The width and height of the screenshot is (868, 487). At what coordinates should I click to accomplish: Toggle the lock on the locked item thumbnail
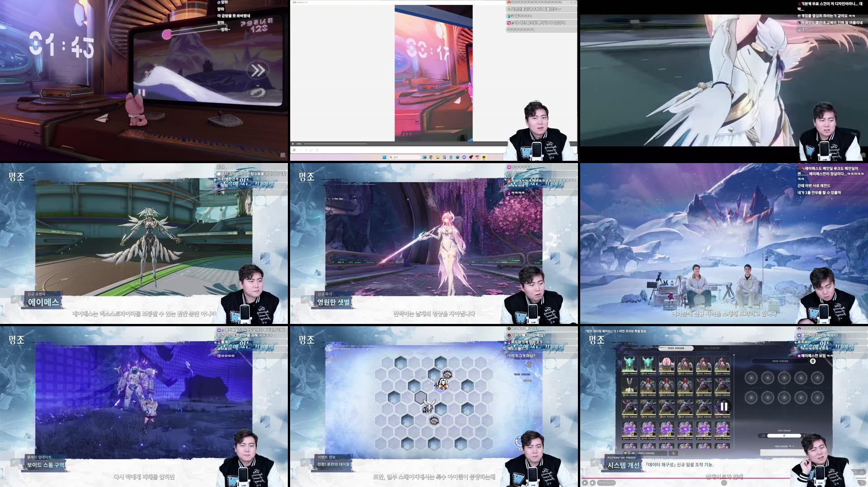tap(635, 409)
